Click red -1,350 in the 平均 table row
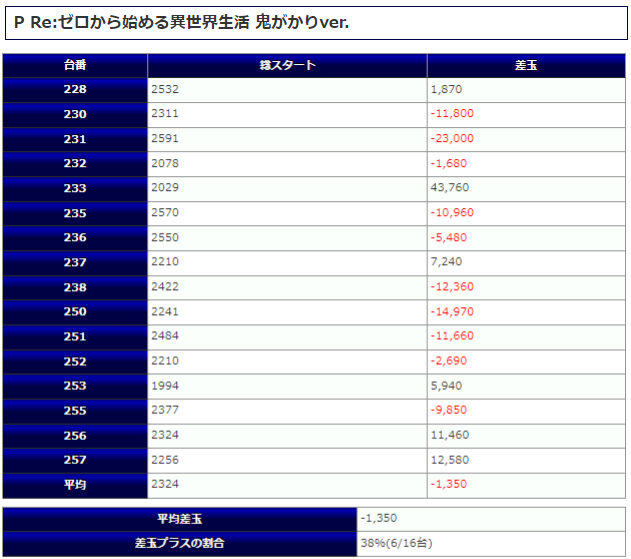This screenshot has height=559, width=631. pyautogui.click(x=449, y=484)
